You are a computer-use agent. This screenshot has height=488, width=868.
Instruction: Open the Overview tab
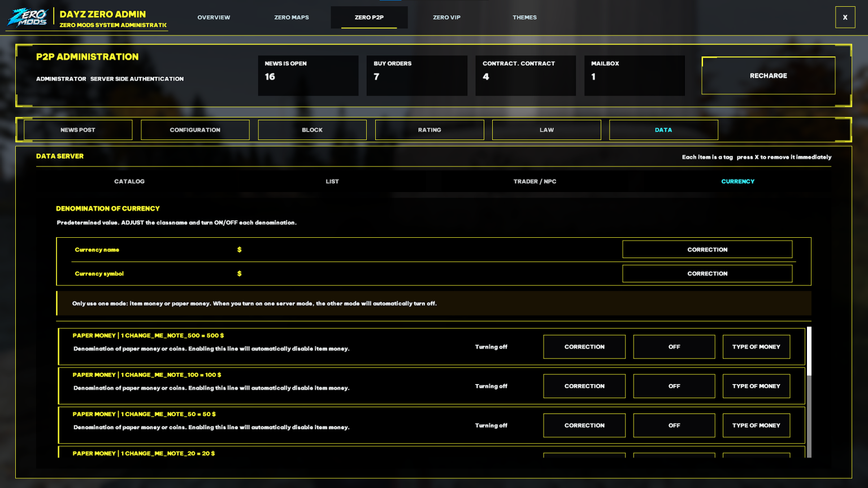point(214,18)
